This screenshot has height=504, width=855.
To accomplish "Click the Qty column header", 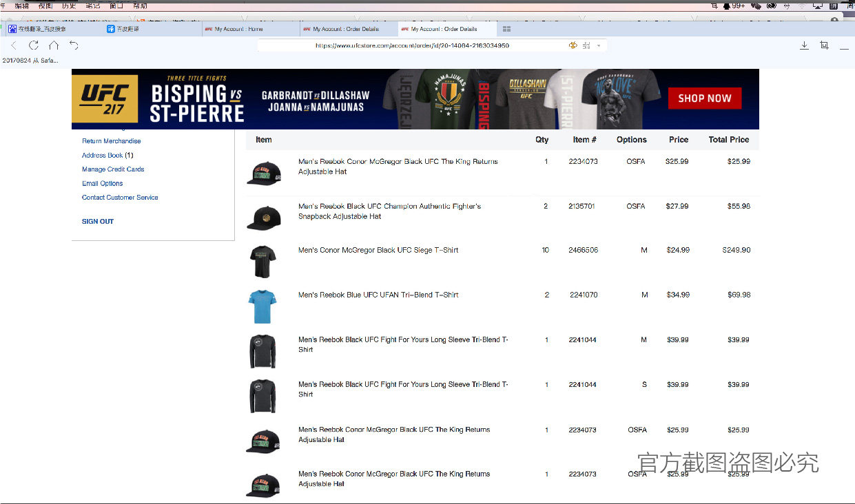I will point(542,140).
